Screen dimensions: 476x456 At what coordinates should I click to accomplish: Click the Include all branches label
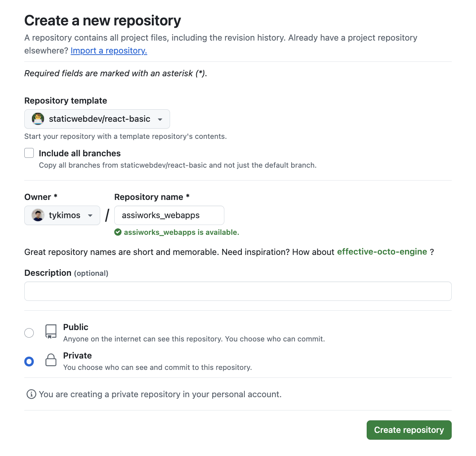point(80,153)
